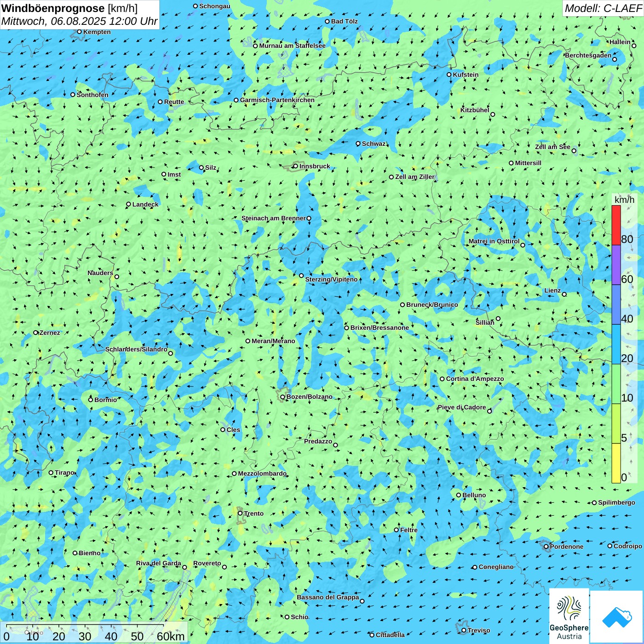Click the Murnau am Staffelsee label
Screen dimensions: 644x644
292,46
